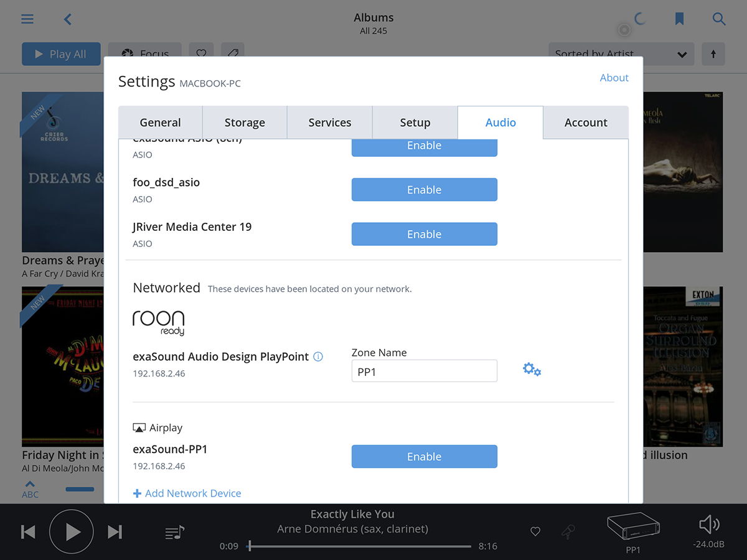This screenshot has width=747, height=560.
Task: Open the play queue icon
Action: pos(175,532)
